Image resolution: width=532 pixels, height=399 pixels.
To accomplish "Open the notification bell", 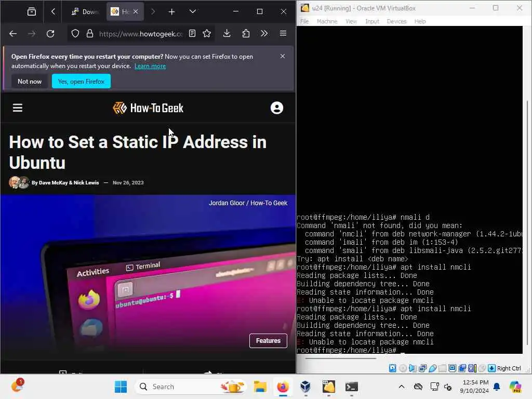I will [497, 387].
